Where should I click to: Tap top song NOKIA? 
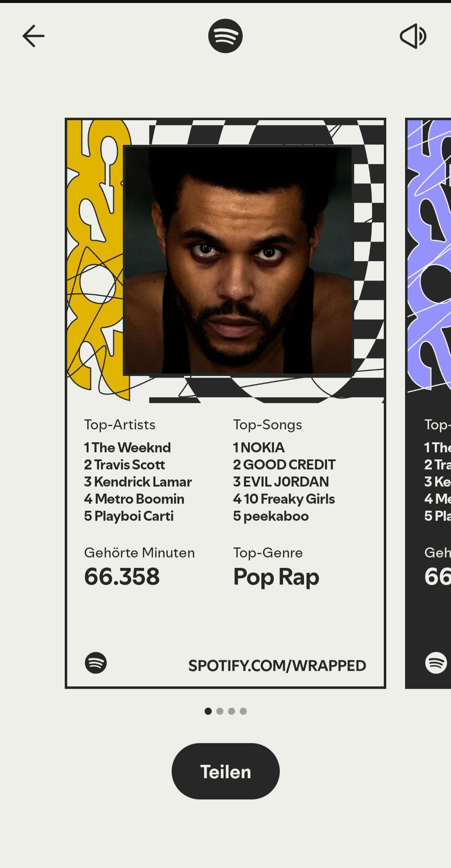(259, 448)
